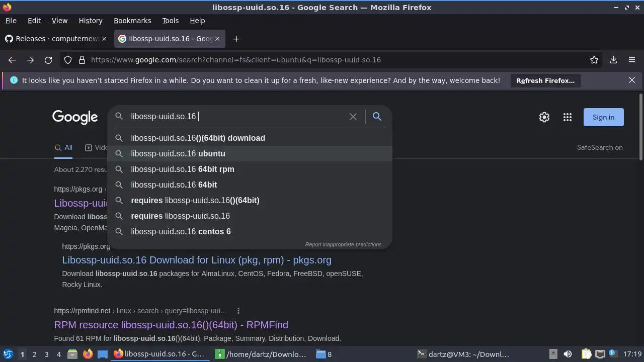The width and height of the screenshot is (644, 362).
Task: Switch to /home/dartz/Downloads archive window
Action: point(262,354)
